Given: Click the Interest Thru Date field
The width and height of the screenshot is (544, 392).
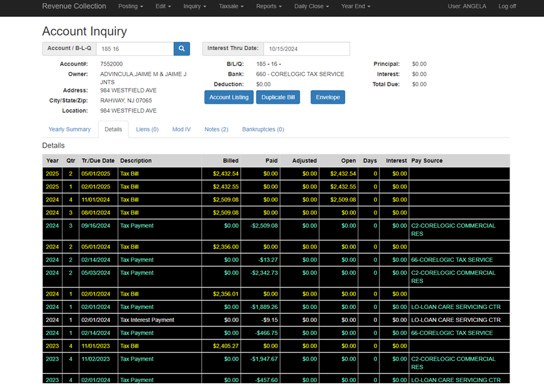Looking at the screenshot, I should pyautogui.click(x=306, y=49).
